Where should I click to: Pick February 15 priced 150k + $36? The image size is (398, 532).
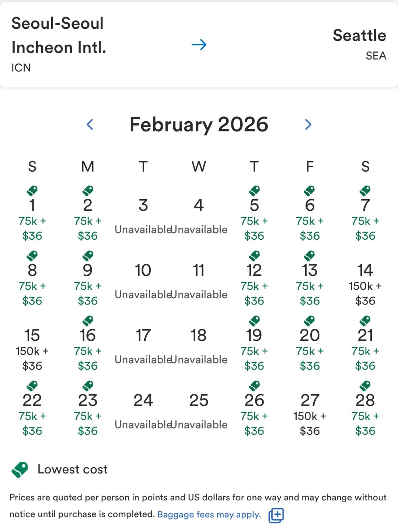pos(32,350)
